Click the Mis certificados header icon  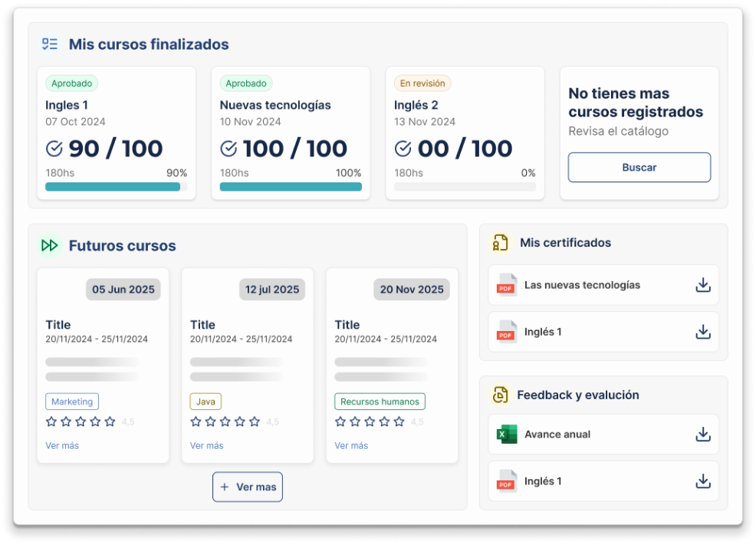(501, 243)
